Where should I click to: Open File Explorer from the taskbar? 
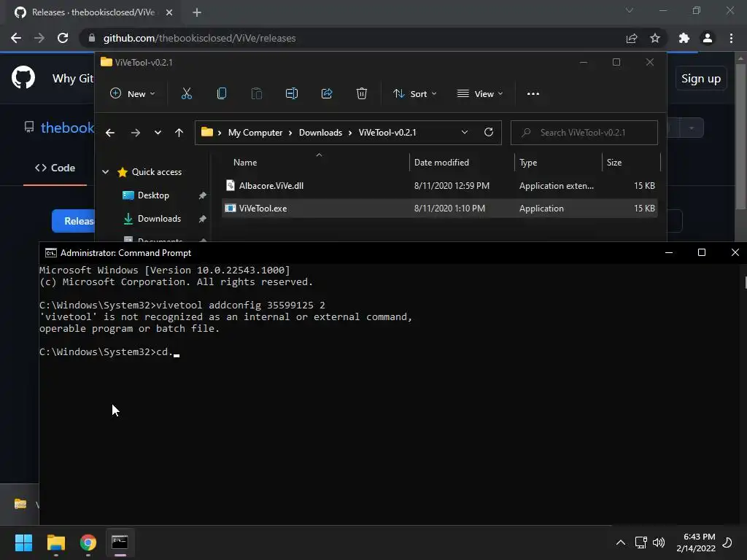(x=55, y=542)
